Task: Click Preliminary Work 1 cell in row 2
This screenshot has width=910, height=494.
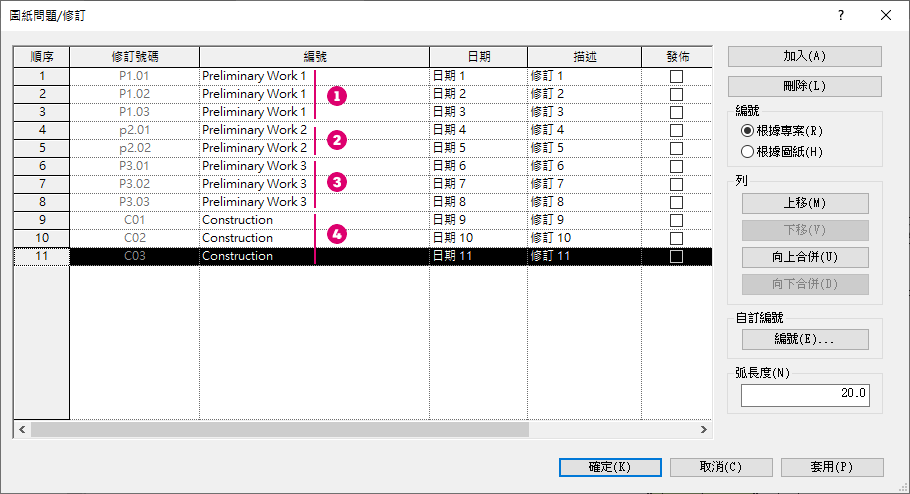Action: click(315, 94)
